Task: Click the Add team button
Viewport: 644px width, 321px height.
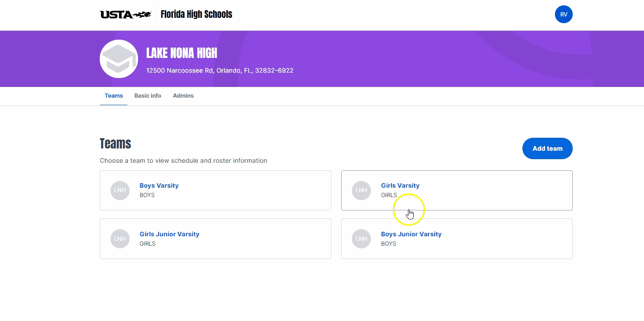Action: [x=547, y=148]
